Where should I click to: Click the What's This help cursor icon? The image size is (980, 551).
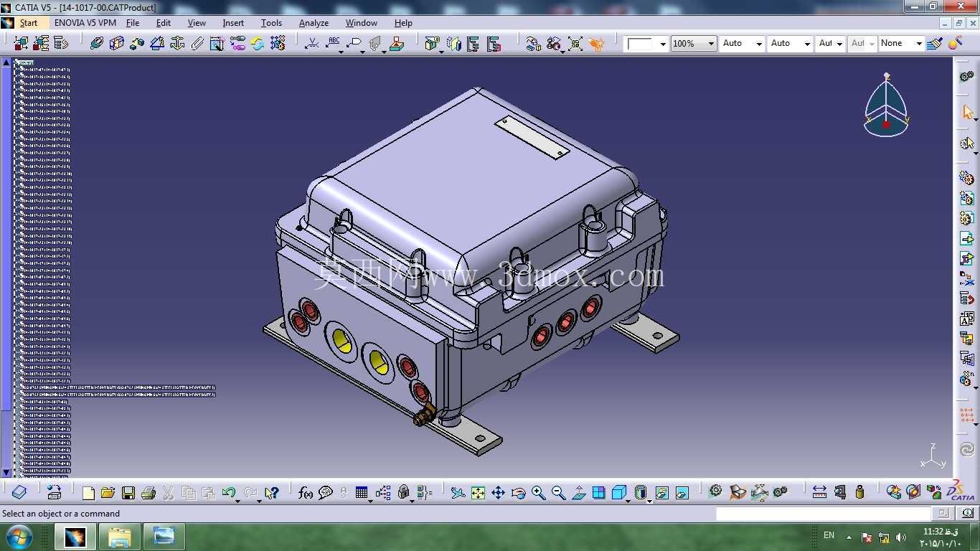pyautogui.click(x=270, y=493)
